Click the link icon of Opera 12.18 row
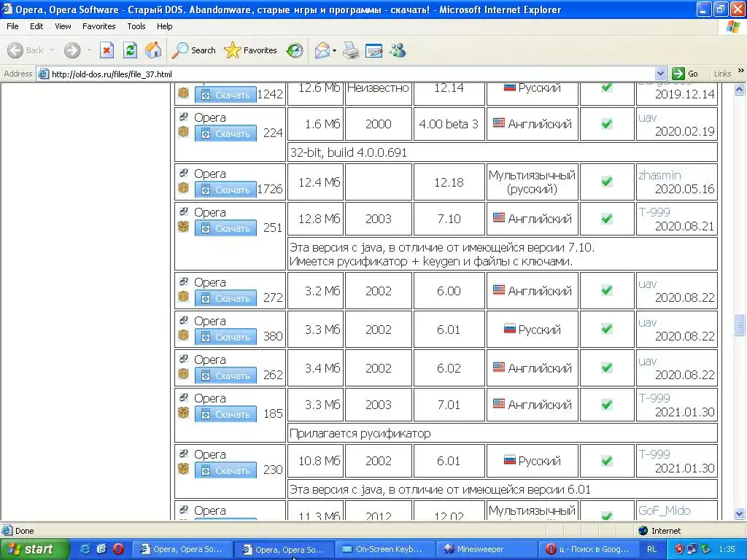The height and width of the screenshot is (560, 747). tap(183, 173)
